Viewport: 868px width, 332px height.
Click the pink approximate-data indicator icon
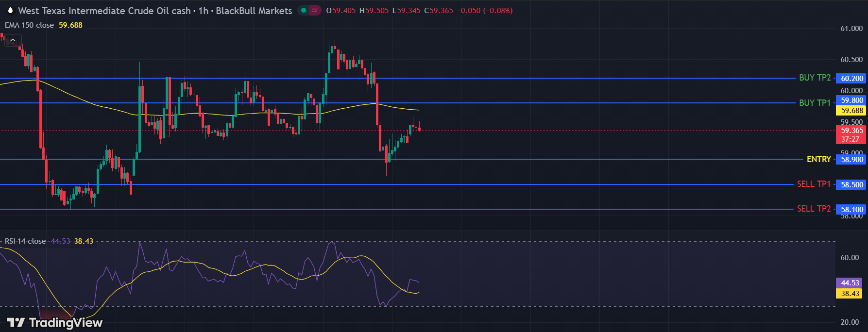(x=315, y=10)
